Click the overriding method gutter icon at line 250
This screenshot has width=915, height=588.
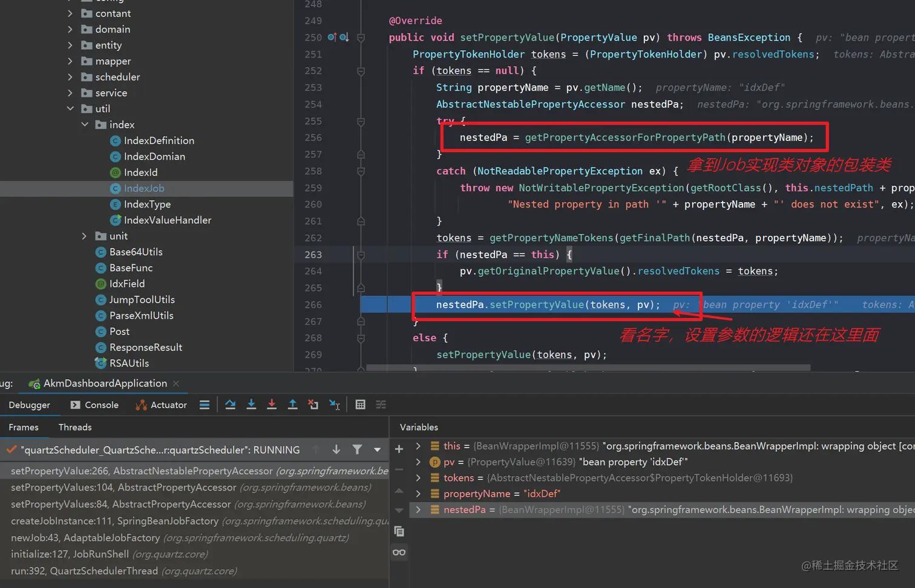(332, 38)
